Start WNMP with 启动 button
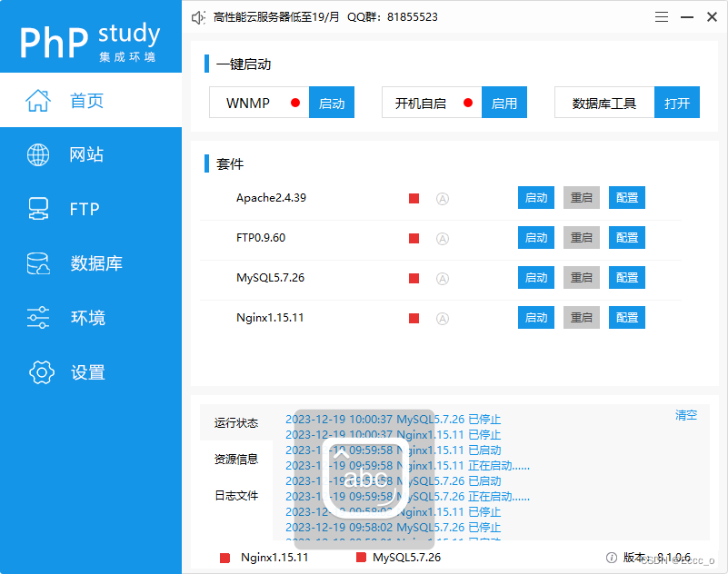The height and width of the screenshot is (574, 728). (x=332, y=103)
